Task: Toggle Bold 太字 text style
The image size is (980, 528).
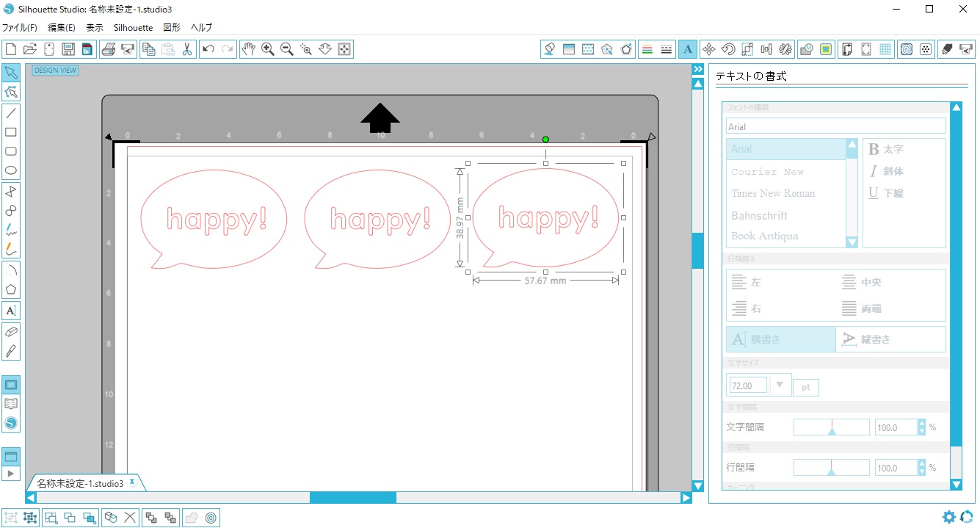Action: pyautogui.click(x=886, y=150)
